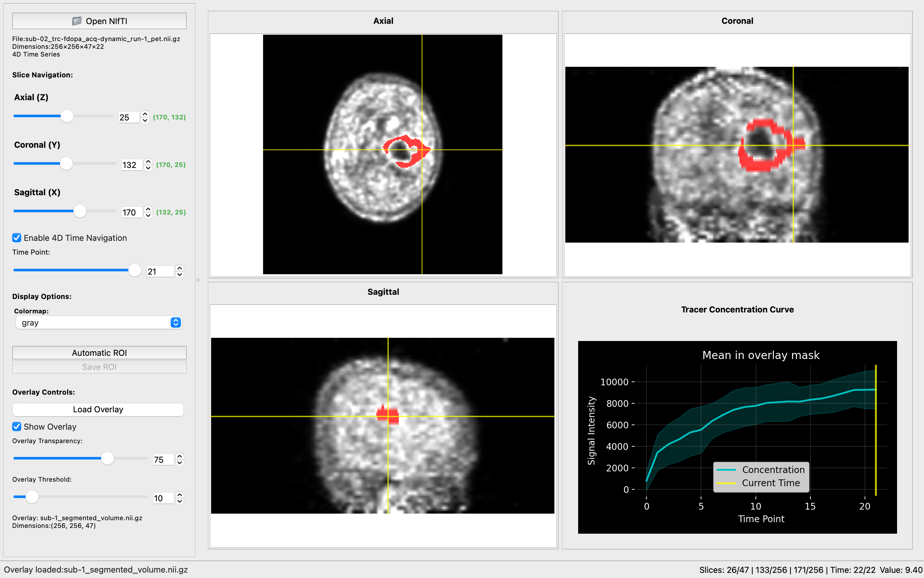Decrement the Axial (Z) slice stepper
The width and height of the screenshot is (924, 578).
(x=145, y=120)
